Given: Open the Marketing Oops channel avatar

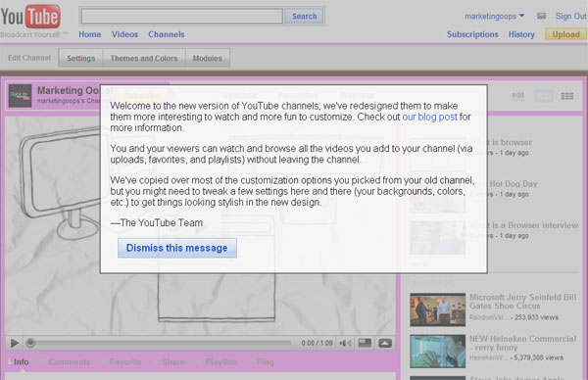Looking at the screenshot, I should 20,96.
